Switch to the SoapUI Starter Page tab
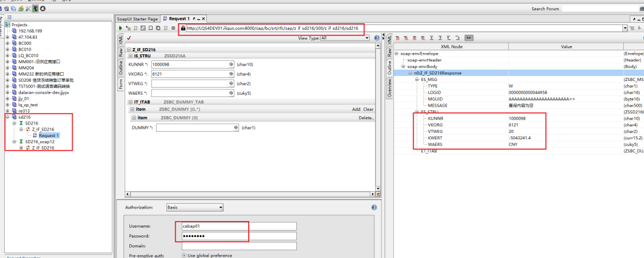This screenshot has height=258, width=644. (137, 19)
